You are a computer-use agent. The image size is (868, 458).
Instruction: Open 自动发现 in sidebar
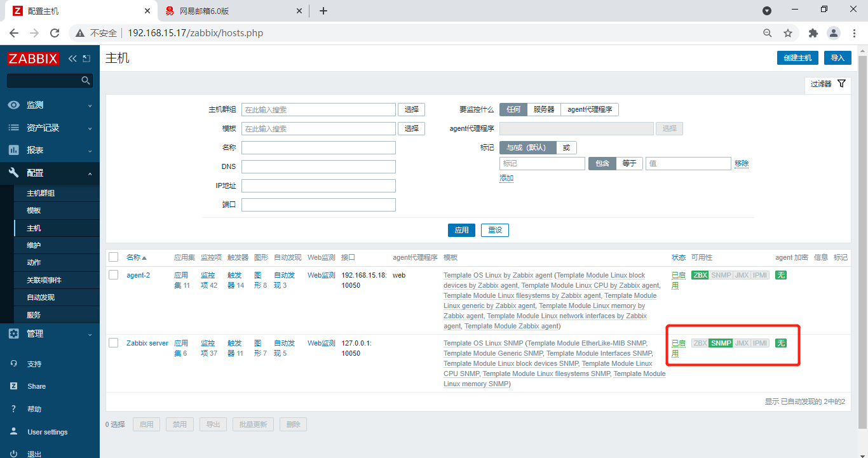coord(41,297)
